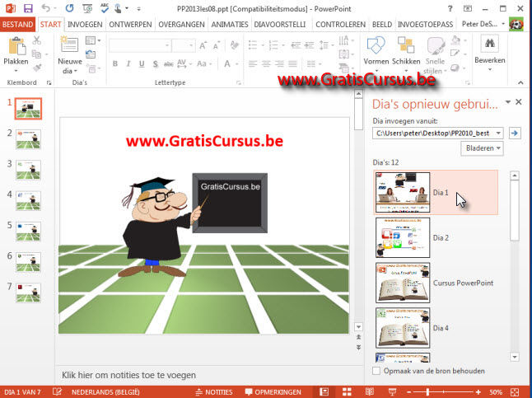Increase list indent level icon
The height and width of the screenshot is (398, 532).
(309, 45)
